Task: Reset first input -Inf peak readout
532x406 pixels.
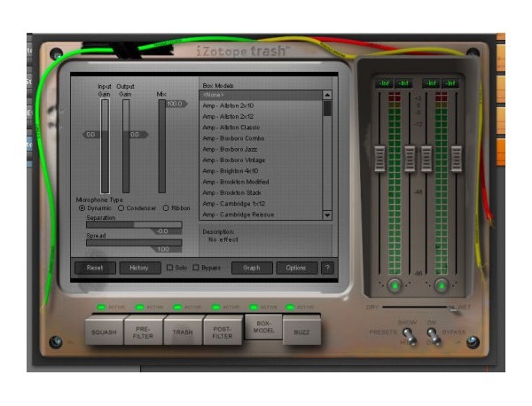Action: [x=385, y=83]
